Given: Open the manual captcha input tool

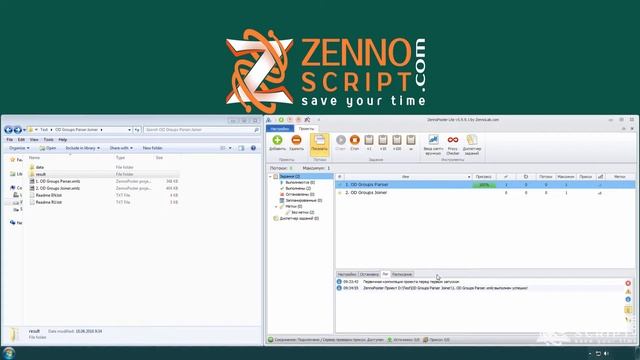Looking at the screenshot, I should (x=433, y=144).
